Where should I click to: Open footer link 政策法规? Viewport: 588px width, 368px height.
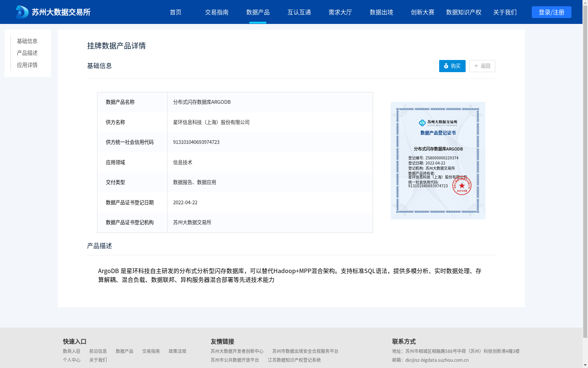click(178, 351)
